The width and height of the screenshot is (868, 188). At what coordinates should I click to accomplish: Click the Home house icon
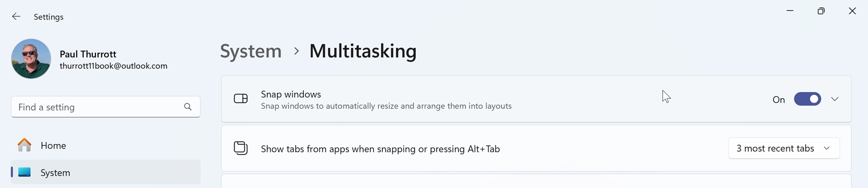[24, 145]
